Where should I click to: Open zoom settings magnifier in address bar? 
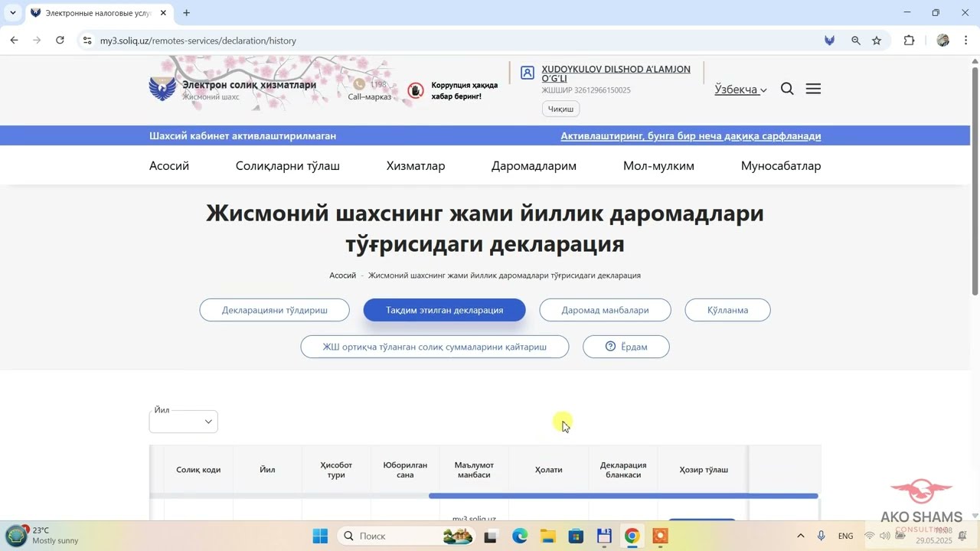point(856,41)
